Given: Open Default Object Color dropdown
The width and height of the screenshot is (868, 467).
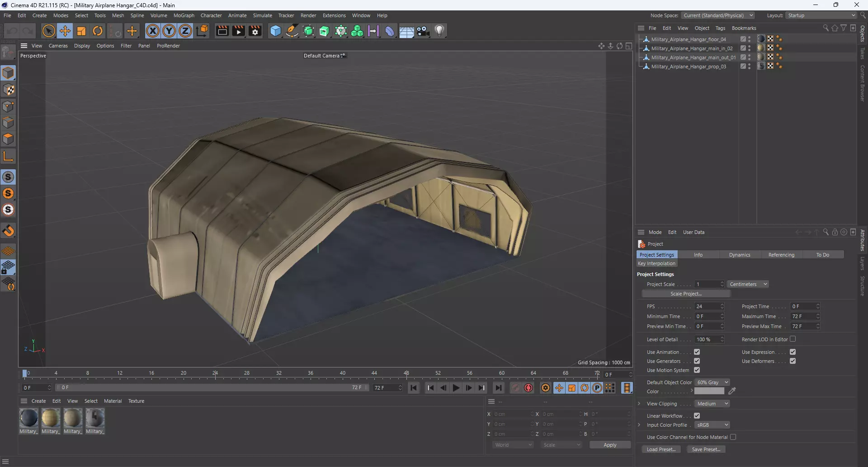Looking at the screenshot, I should (x=712, y=382).
